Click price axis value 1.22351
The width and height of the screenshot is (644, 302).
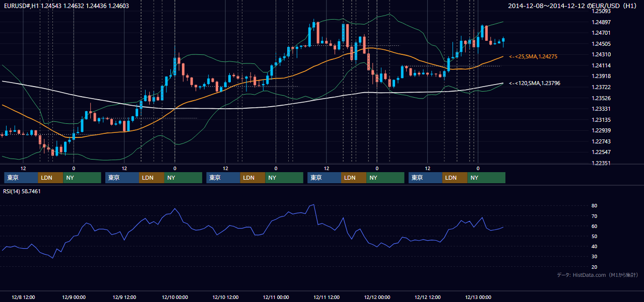pos(601,163)
